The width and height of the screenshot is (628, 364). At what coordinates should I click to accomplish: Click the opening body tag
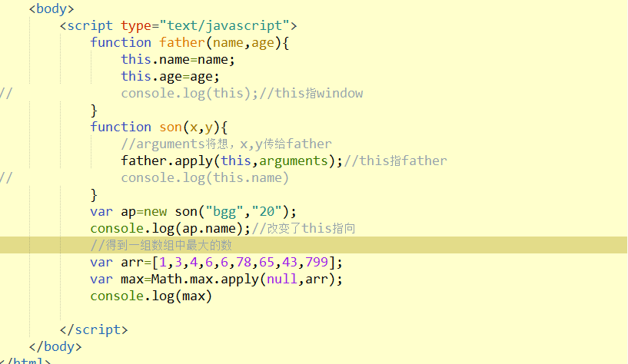click(52, 8)
